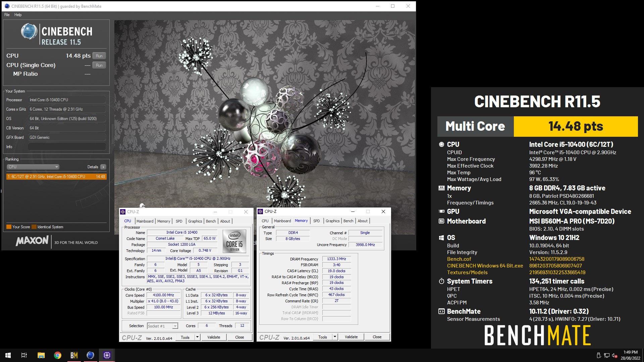Click the network tray icon
644x362 pixels.
[x=607, y=356]
